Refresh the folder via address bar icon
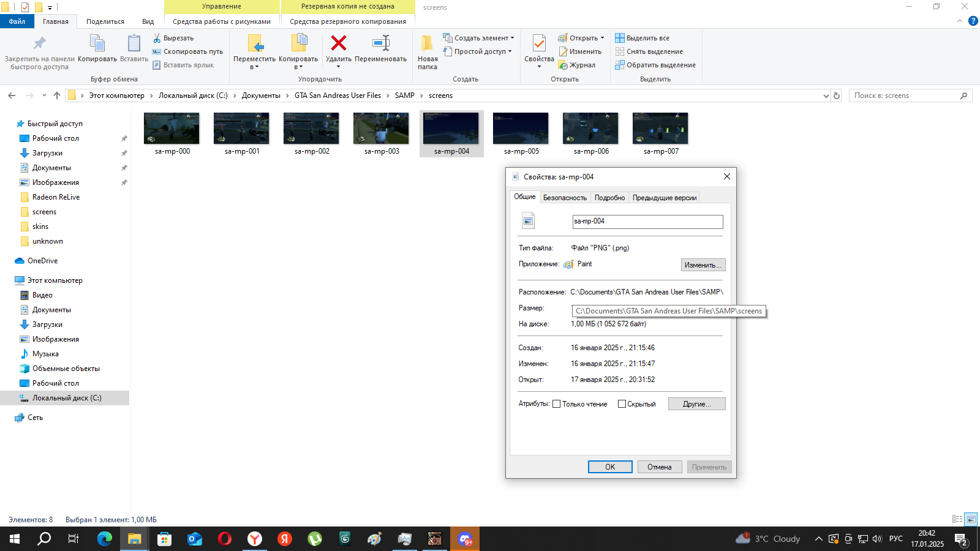The height and width of the screenshot is (551, 980). [x=837, y=96]
